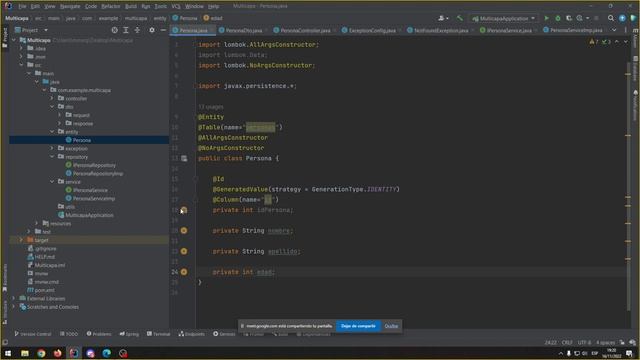
Task: Click Dejar de compartir button
Action: [358, 326]
